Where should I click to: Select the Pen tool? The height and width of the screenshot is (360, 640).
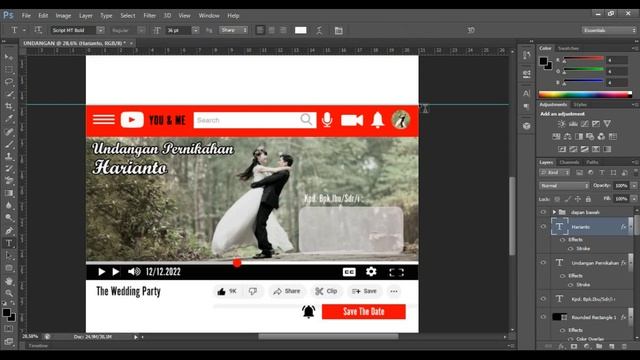click(9, 231)
